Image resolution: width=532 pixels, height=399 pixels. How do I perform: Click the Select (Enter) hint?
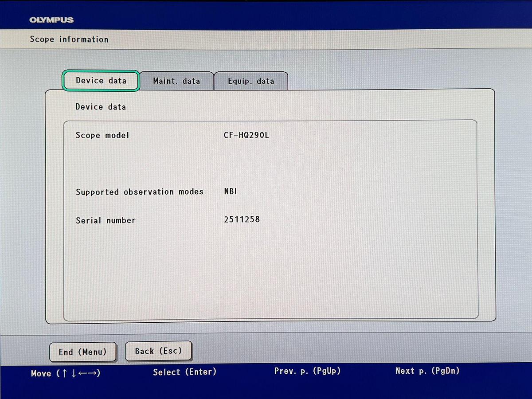[x=184, y=372]
